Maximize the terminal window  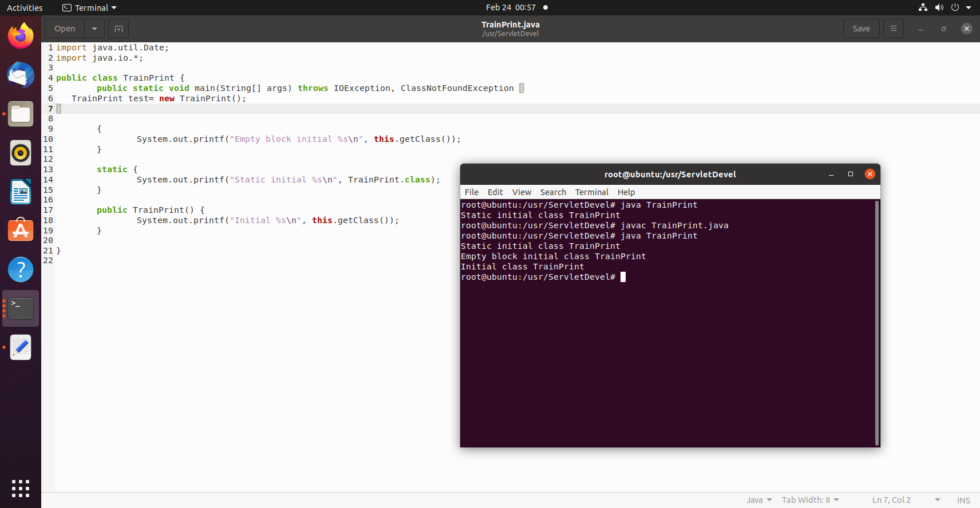click(x=851, y=174)
